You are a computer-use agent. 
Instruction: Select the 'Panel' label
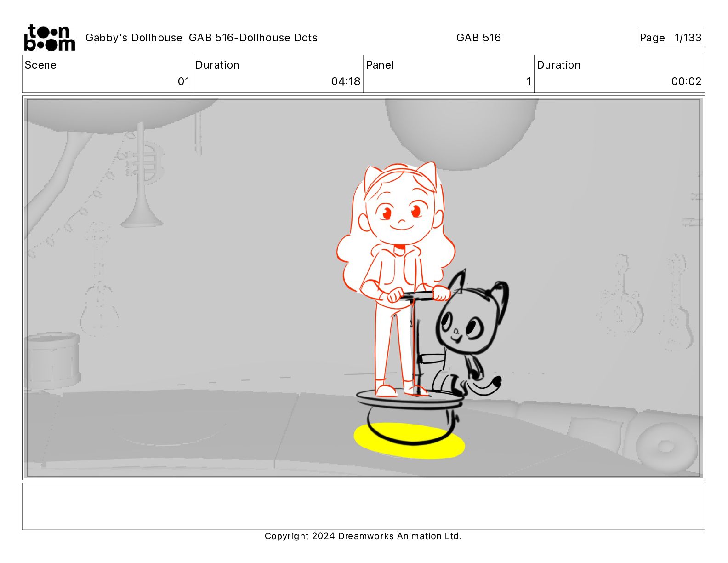[380, 65]
